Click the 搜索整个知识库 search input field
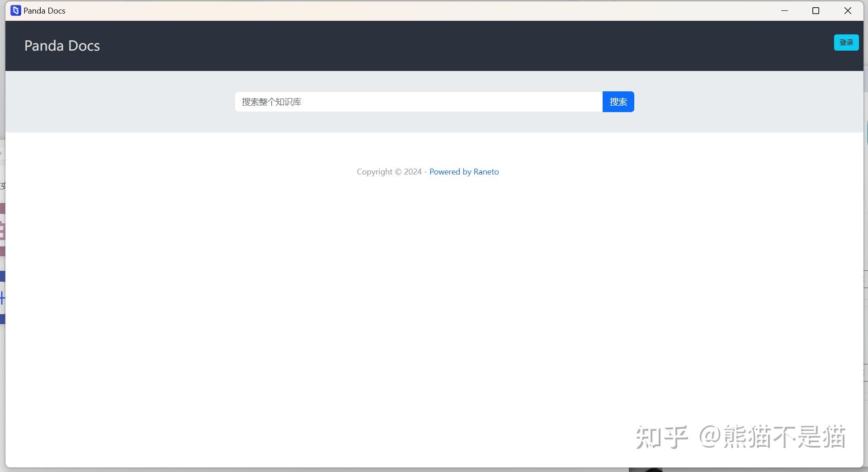This screenshot has height=472, width=868. 418,102
